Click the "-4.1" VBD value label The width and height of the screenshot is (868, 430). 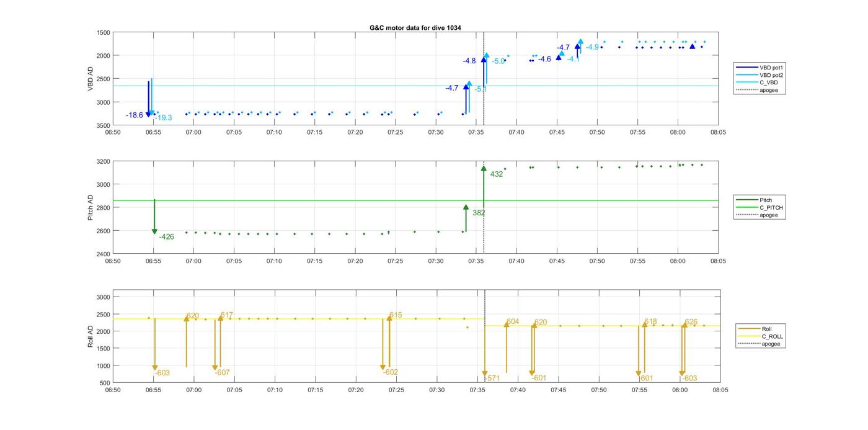pyautogui.click(x=573, y=60)
